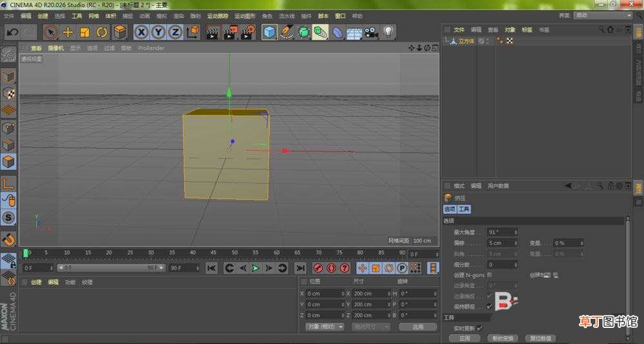Click the frame range slider bar
The width and height of the screenshot is (644, 344).
pos(111,268)
